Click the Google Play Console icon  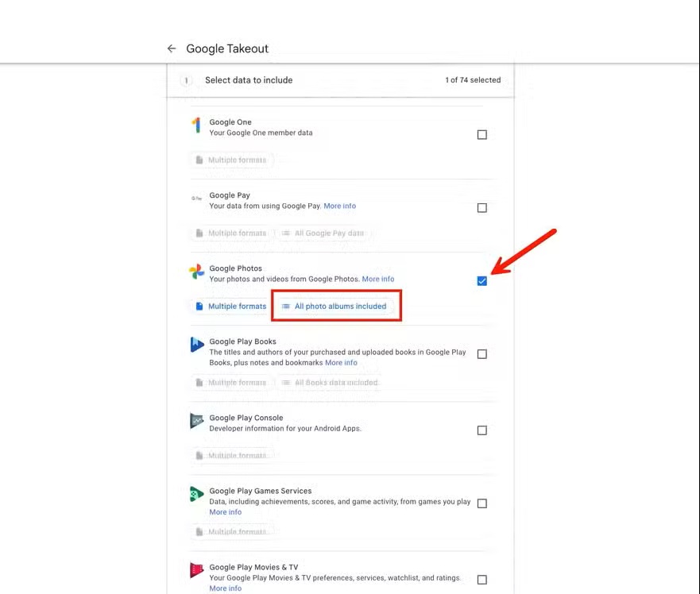197,421
